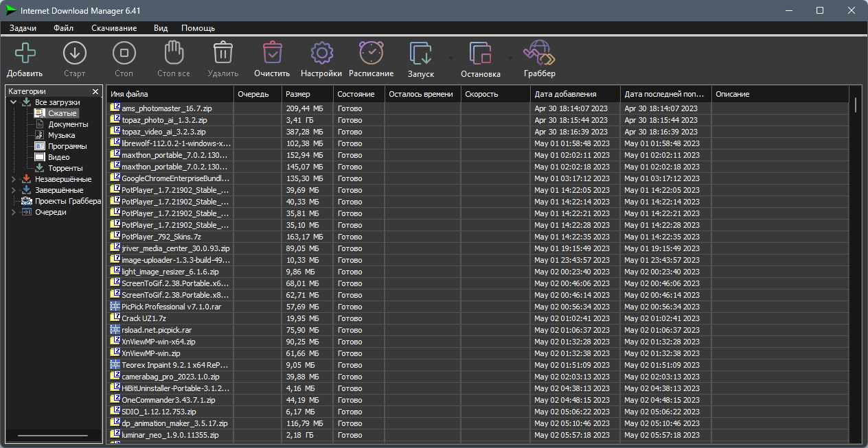
Task: Expand the Незавершённые category
Action: pyautogui.click(x=12, y=178)
